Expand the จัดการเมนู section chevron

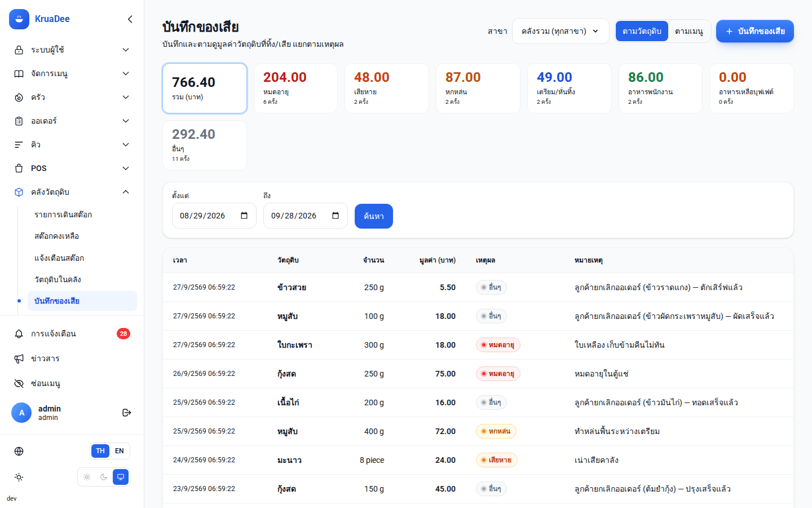point(126,73)
